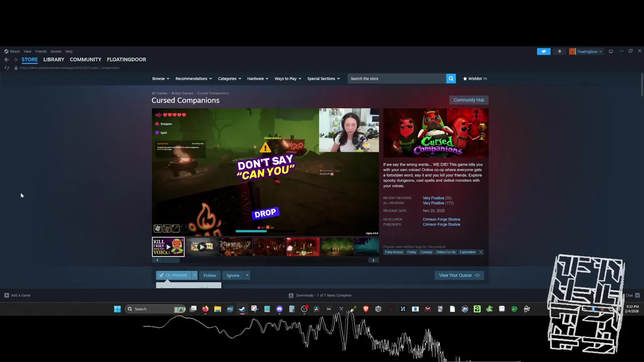Open the Special Sections dropdown
Screen dimensions: 644x362
(x=324, y=78)
